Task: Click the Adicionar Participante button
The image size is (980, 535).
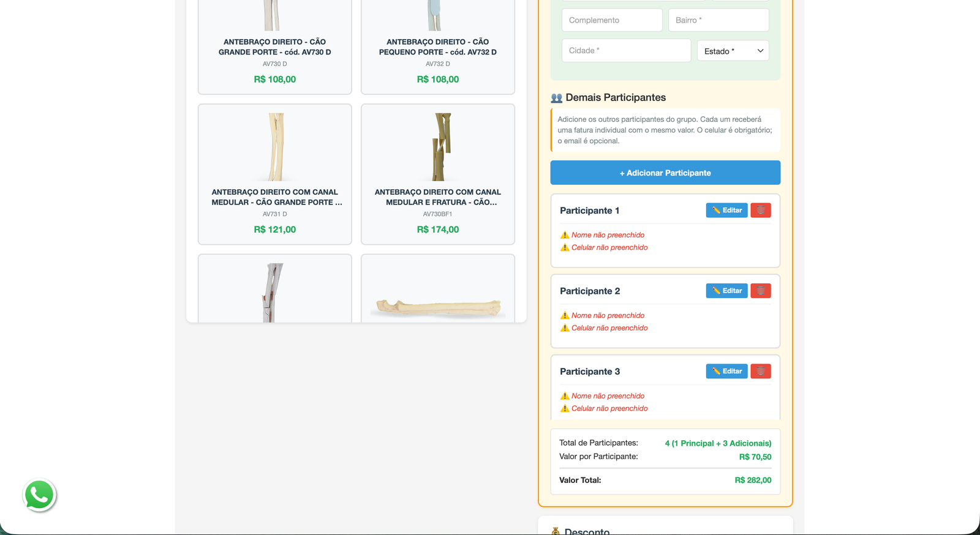Action: click(x=665, y=173)
